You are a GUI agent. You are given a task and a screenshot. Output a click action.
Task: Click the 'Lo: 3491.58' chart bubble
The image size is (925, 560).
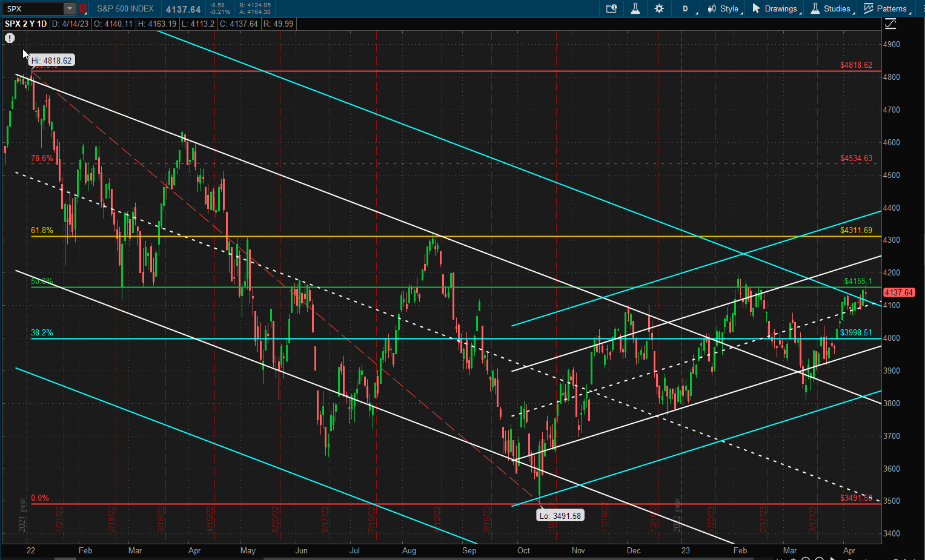click(x=560, y=516)
